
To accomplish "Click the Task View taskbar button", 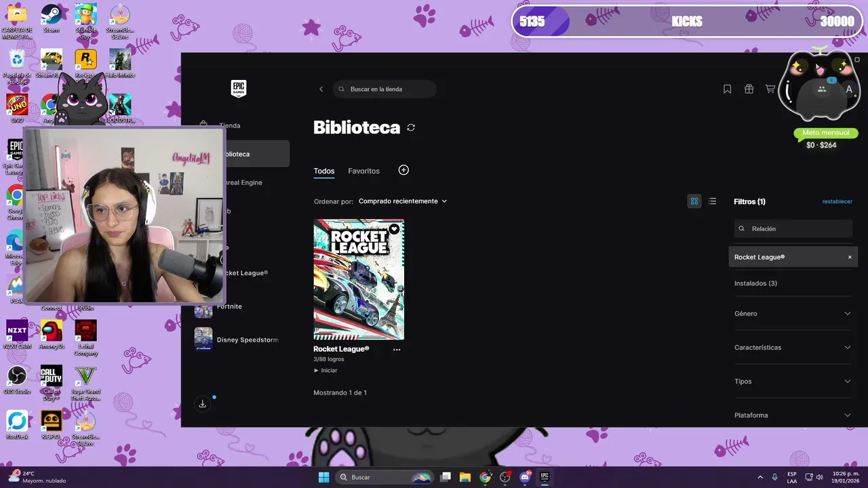I will [x=446, y=477].
